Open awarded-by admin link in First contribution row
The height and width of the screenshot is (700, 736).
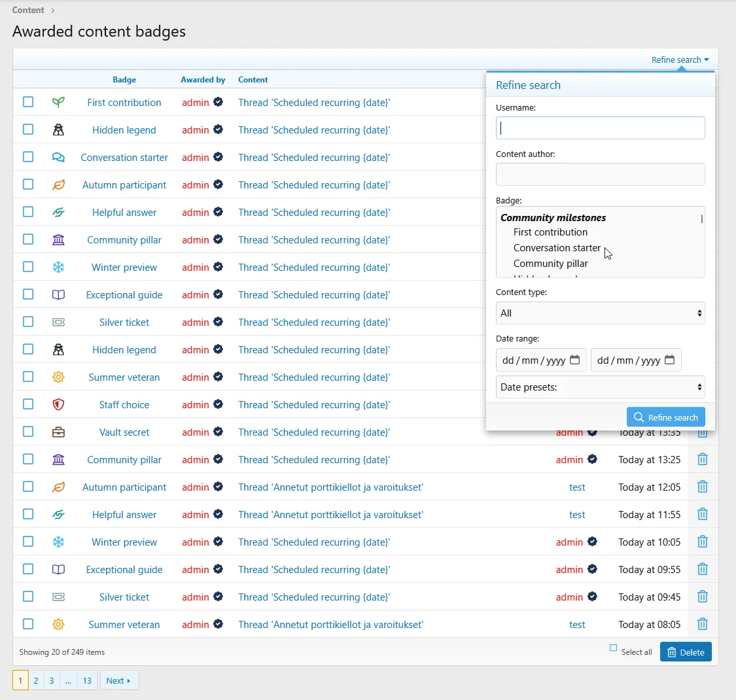pyautogui.click(x=195, y=102)
